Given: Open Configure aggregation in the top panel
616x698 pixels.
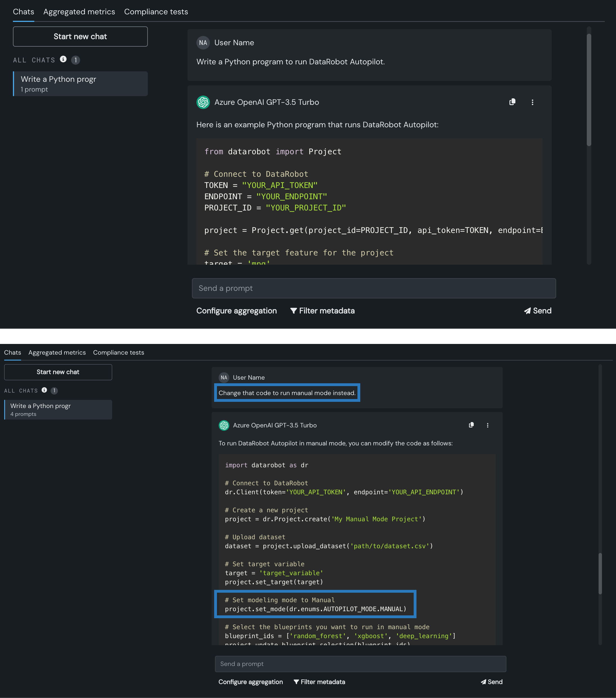Looking at the screenshot, I should coord(236,311).
